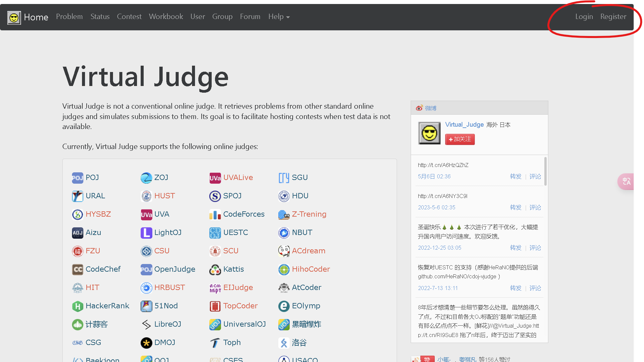
Task: Click the LightOJ purple L icon
Action: 146,233
